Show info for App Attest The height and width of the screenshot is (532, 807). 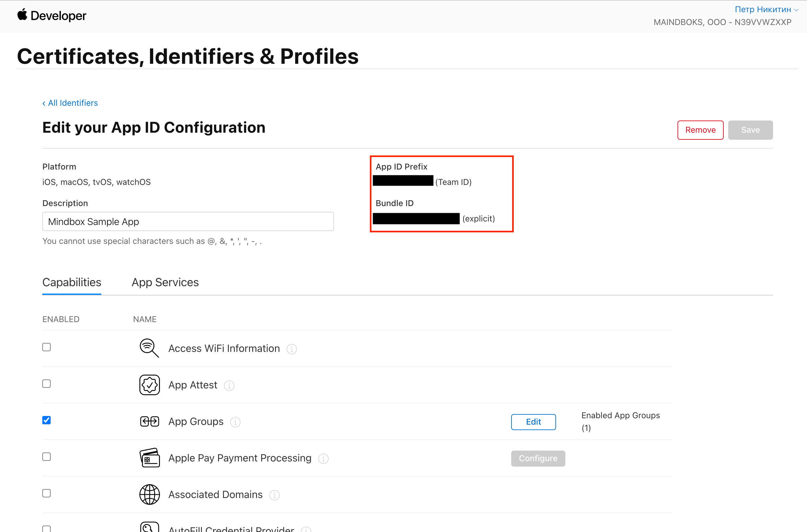point(229,386)
